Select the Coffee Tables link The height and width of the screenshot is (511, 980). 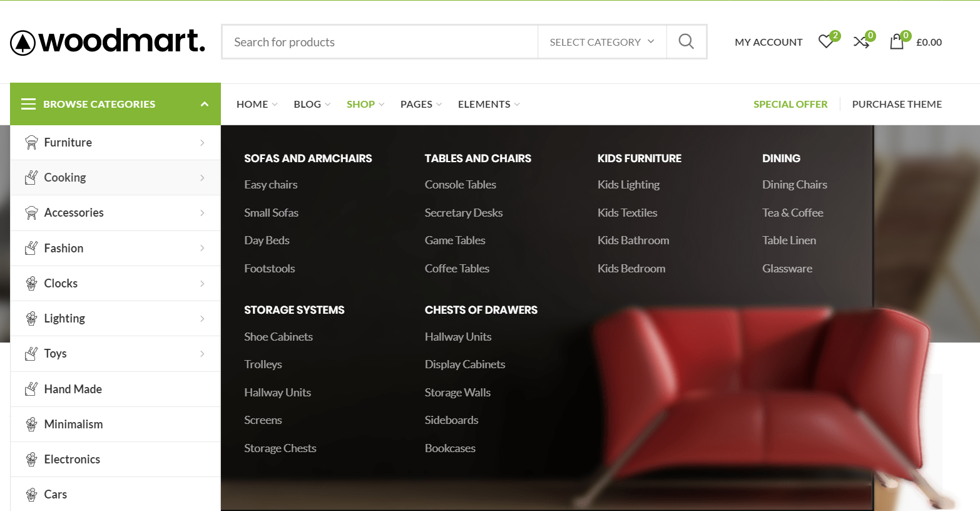tap(457, 269)
